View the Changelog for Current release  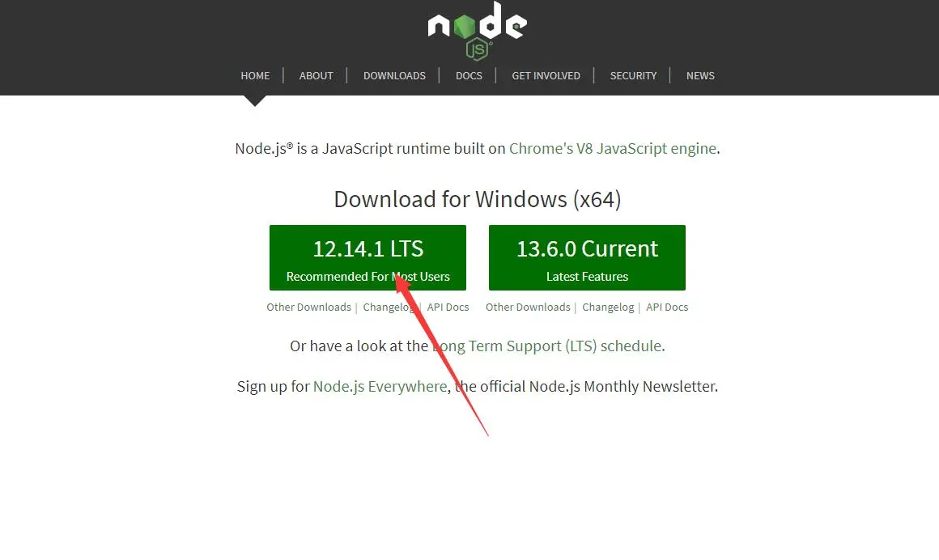tap(608, 308)
